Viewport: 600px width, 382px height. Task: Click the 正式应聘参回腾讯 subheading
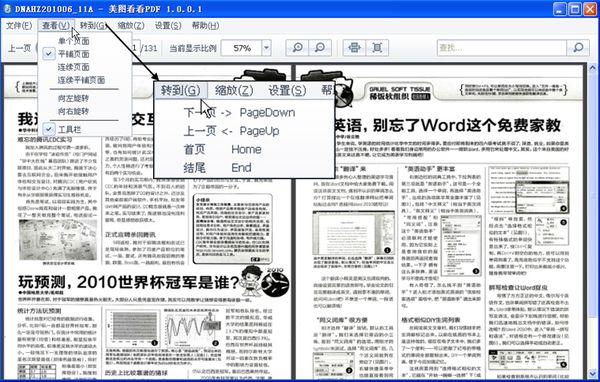tap(130, 234)
